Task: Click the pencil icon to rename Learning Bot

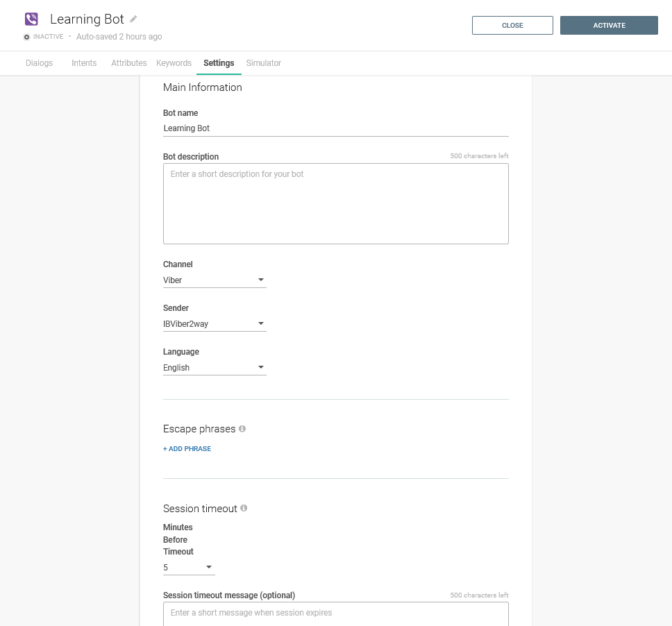Action: click(x=133, y=19)
